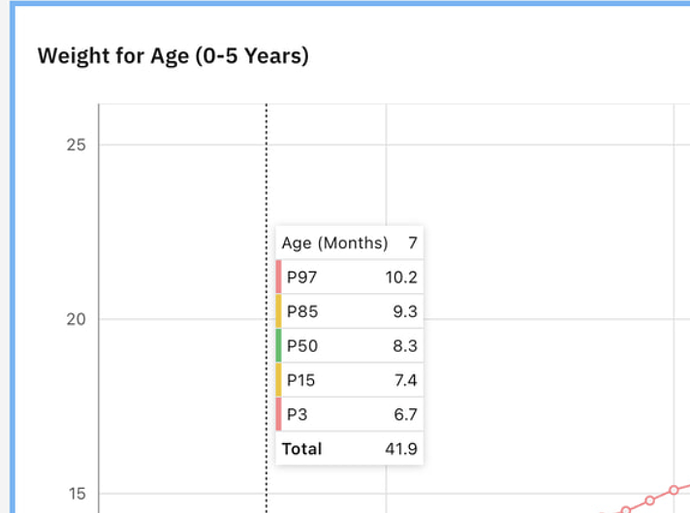Click the chart title Weight for Age
690x513 pixels.
(173, 55)
